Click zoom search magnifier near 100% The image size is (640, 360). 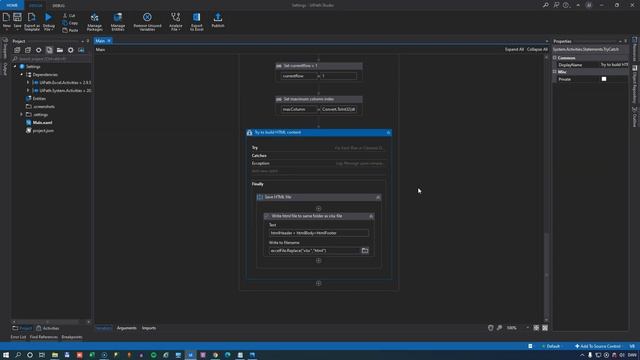[x=499, y=328]
